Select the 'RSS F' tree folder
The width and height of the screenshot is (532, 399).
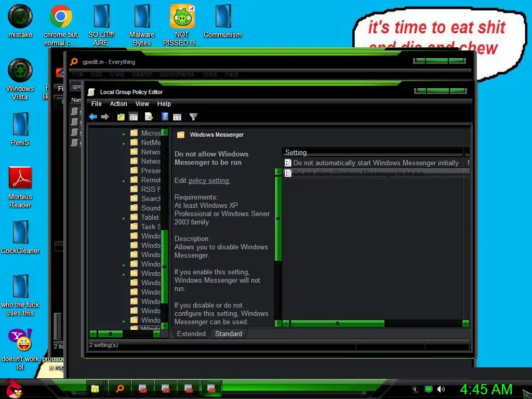coord(145,189)
